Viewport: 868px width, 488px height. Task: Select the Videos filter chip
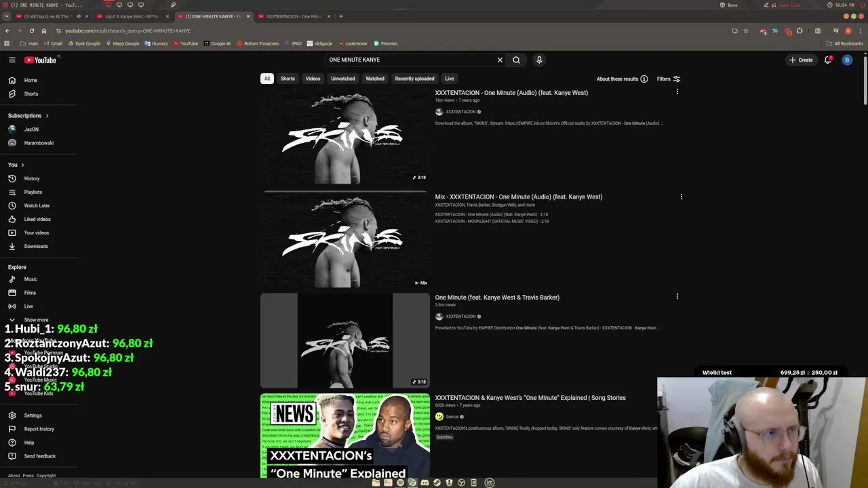tap(313, 79)
